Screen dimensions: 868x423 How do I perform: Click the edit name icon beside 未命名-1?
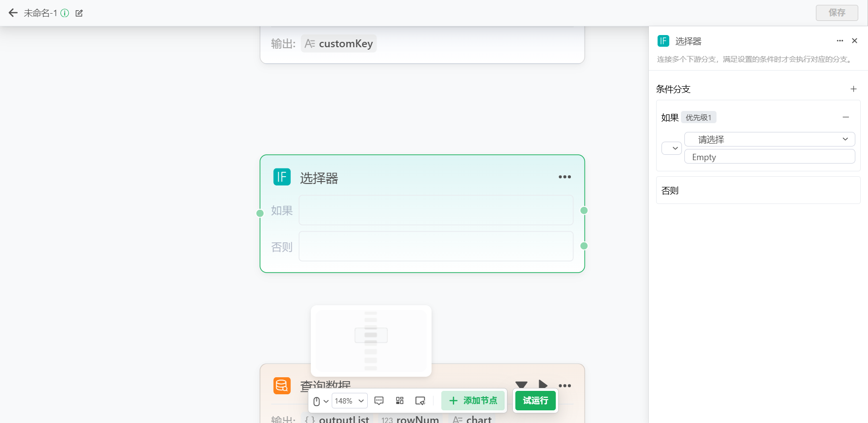tap(79, 13)
